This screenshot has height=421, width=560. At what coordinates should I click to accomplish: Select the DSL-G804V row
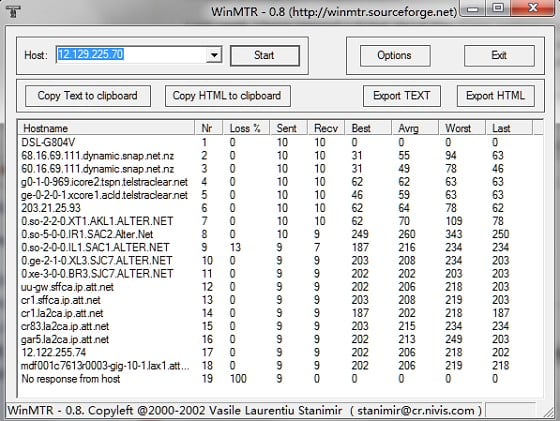(280, 142)
